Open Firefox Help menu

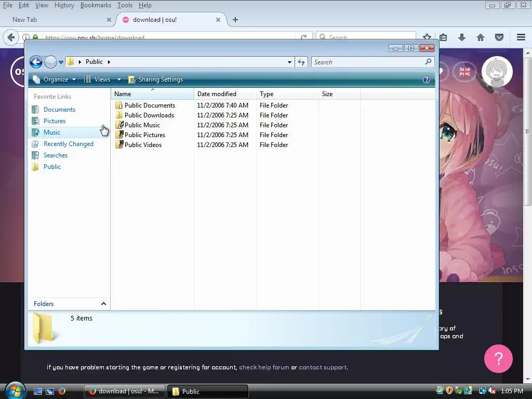(145, 5)
